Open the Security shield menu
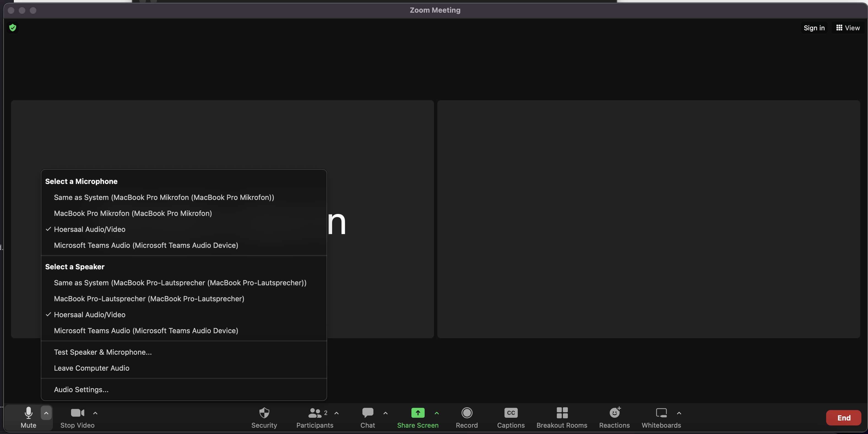The image size is (868, 434). 264,417
